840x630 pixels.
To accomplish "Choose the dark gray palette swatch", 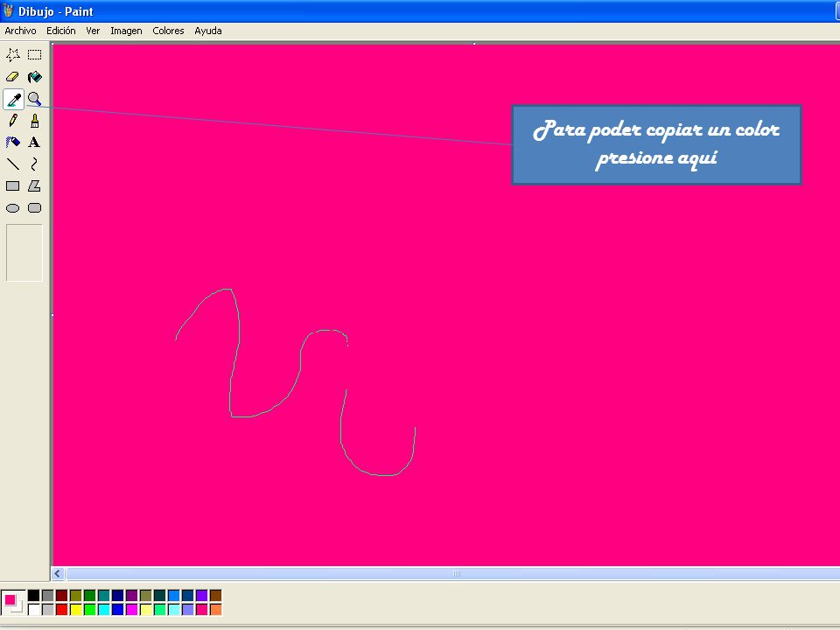I will (47, 595).
